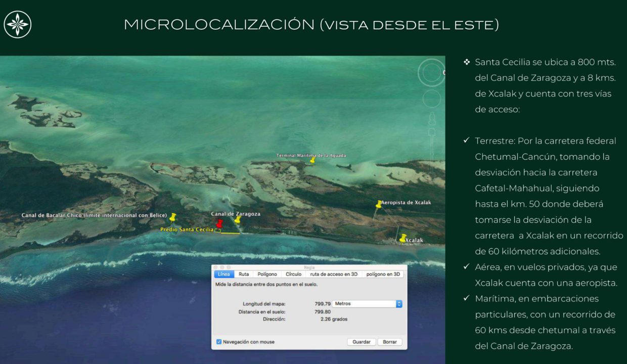Switch to the Polígono tab
The image size is (627, 364).
pos(267,274)
